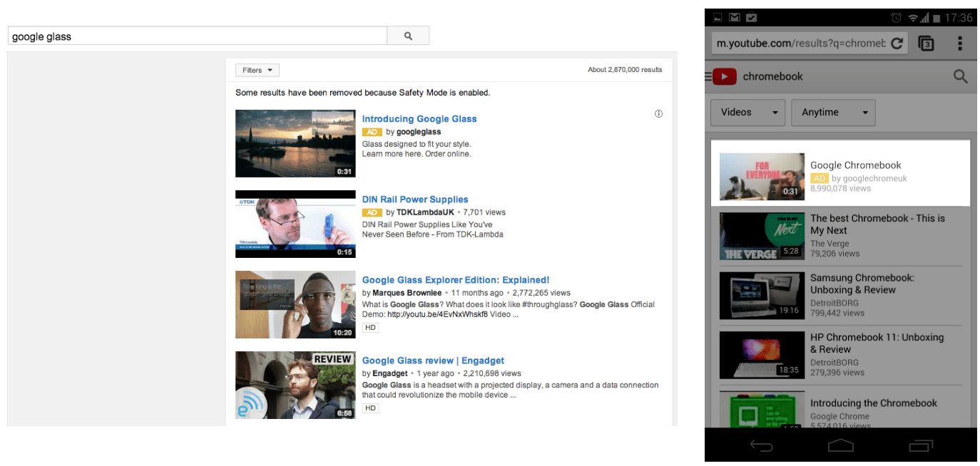Open Google Glass review | Engadget link

coord(433,361)
